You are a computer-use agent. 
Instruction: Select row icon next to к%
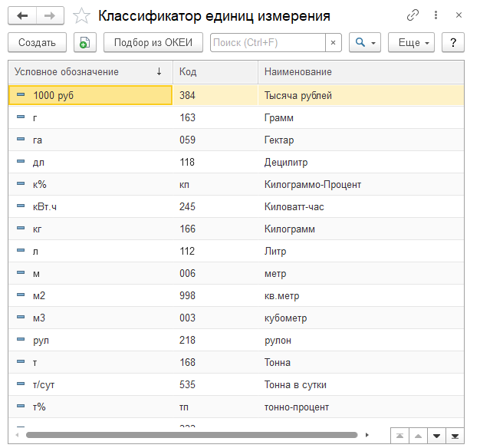point(21,184)
